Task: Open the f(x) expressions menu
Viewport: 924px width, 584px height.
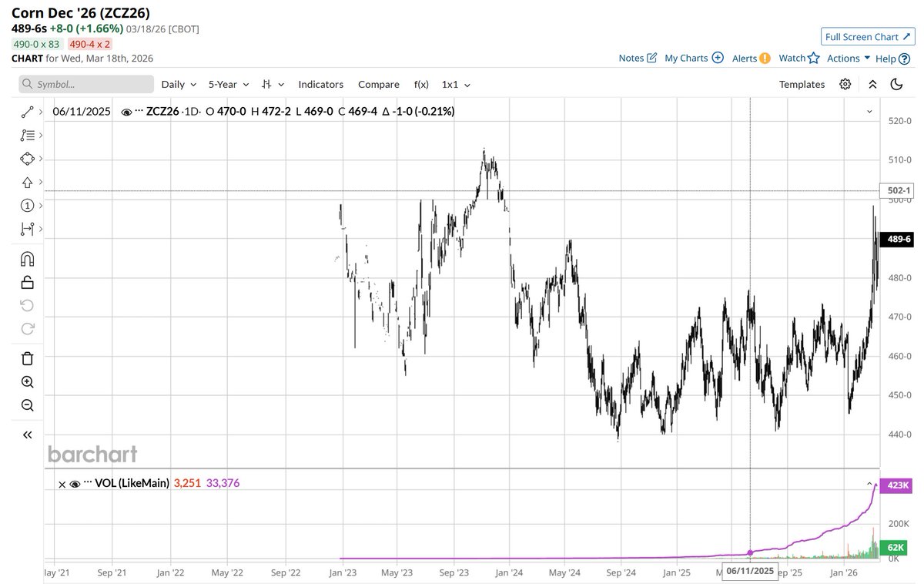Action: (421, 84)
